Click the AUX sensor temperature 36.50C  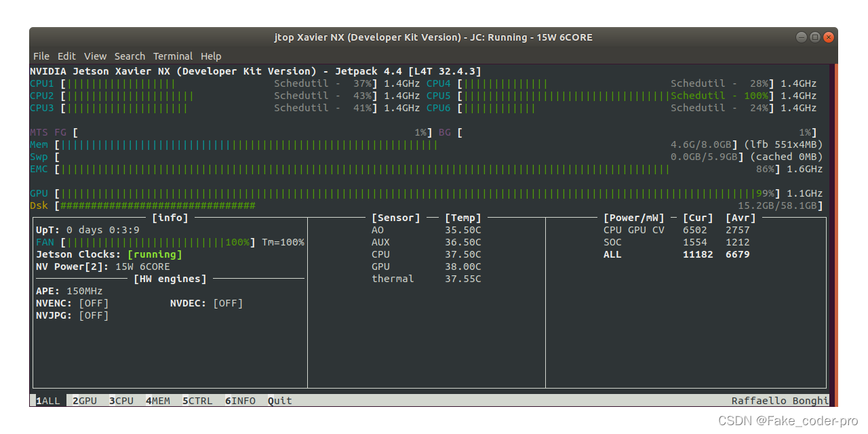(463, 242)
